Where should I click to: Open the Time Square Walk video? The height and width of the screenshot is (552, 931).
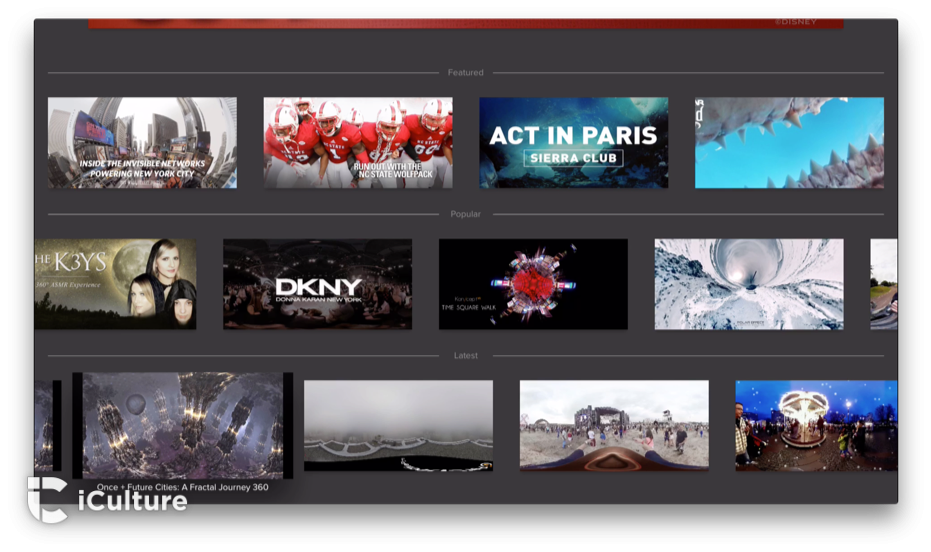click(x=533, y=284)
